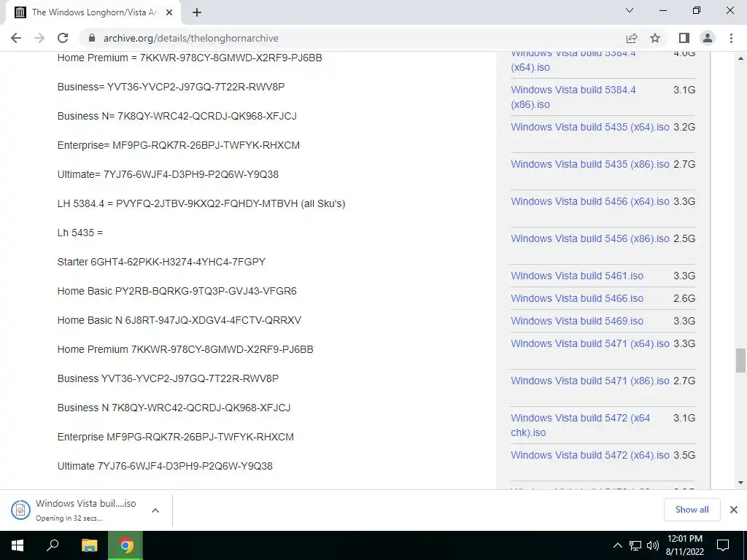Screen dimensions: 747x560
Task: Click the page scrollbar thumb
Action: [740, 360]
